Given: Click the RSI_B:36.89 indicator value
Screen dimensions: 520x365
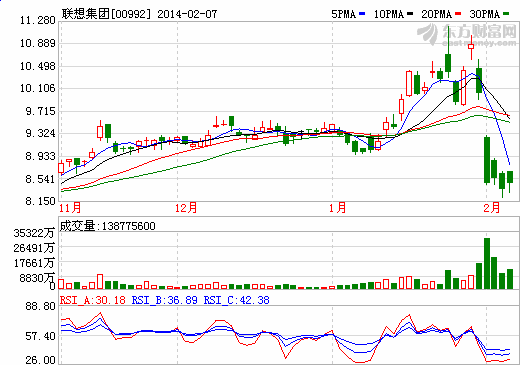Looking at the screenshot, I should (x=164, y=300).
